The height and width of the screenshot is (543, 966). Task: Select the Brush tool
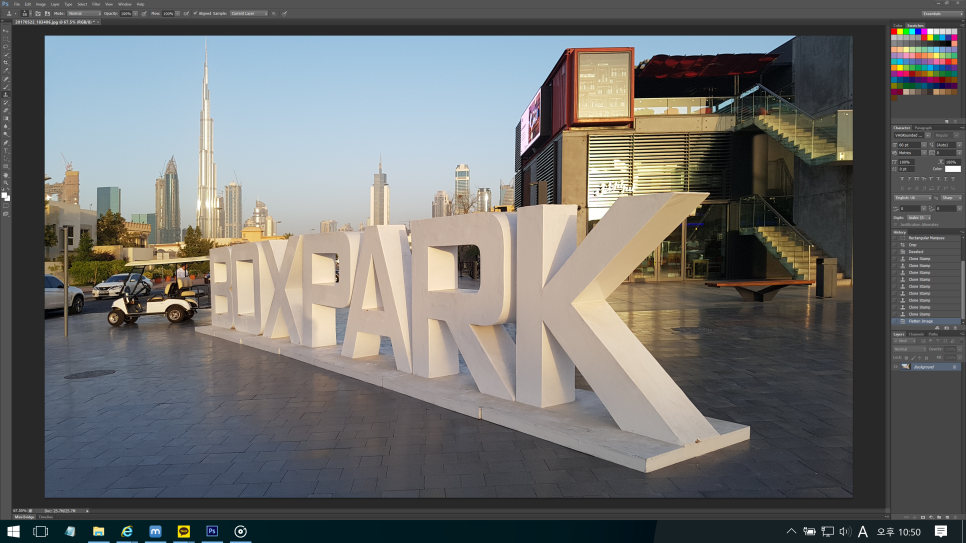(x=6, y=86)
